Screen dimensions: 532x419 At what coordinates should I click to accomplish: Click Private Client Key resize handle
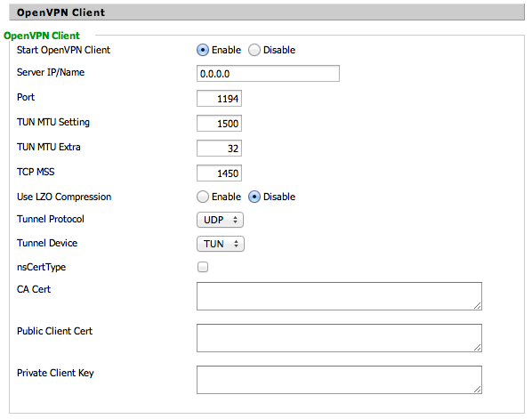(478, 389)
